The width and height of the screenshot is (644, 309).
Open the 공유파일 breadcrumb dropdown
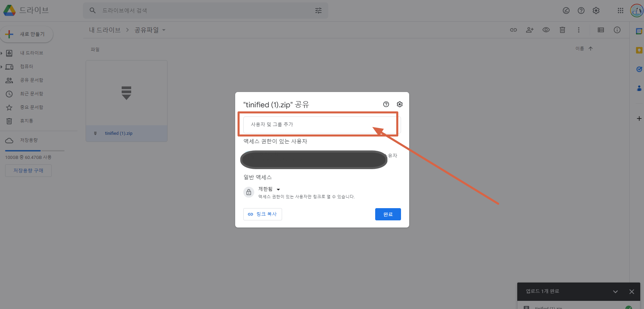click(x=164, y=30)
